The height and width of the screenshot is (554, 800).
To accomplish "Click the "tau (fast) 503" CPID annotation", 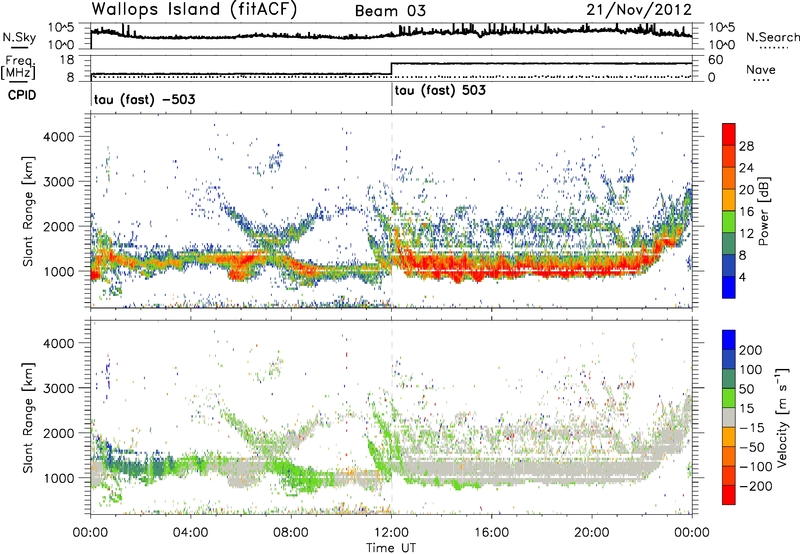I will 440,91.
